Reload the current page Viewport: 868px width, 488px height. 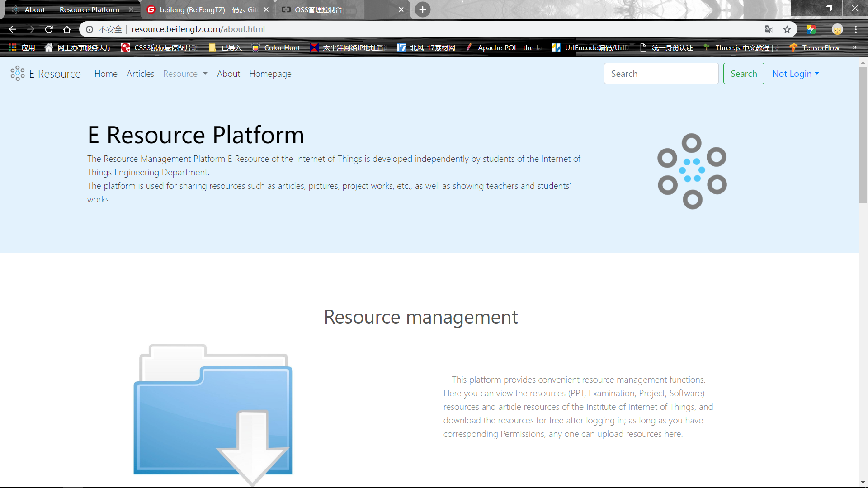coord(48,29)
